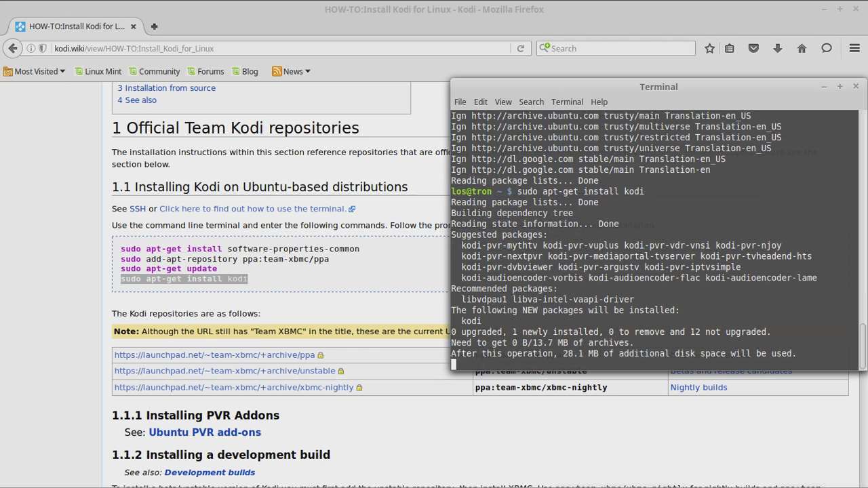Open the Terminal File menu

pos(460,102)
